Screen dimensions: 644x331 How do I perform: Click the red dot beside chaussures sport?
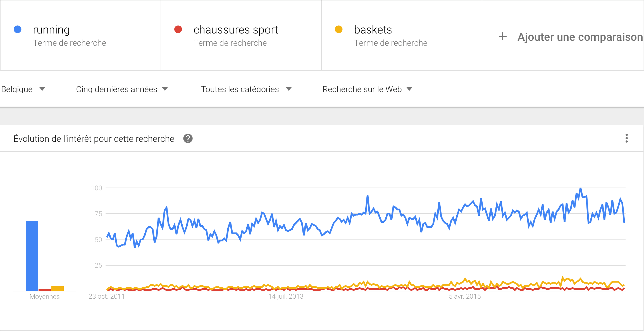pyautogui.click(x=178, y=29)
